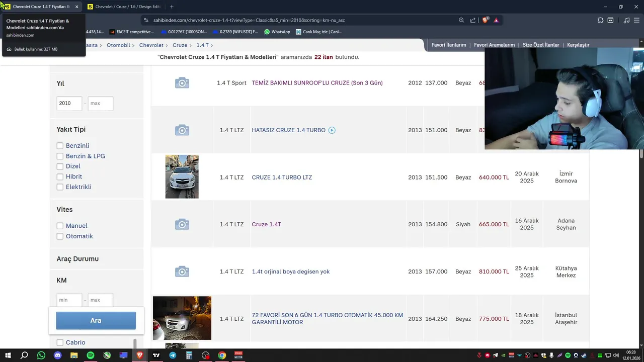Close the Chevrolet Cruze 1.4 T tab
This screenshot has height=362, width=644.
click(x=76, y=7)
